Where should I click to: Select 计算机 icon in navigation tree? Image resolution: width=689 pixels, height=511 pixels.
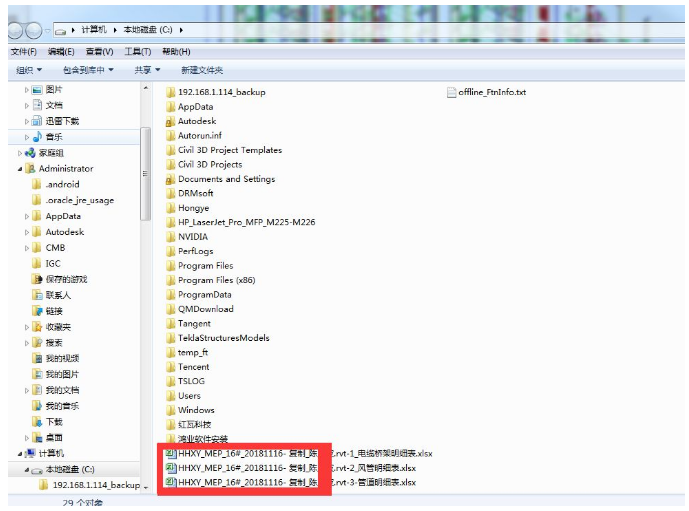30,453
